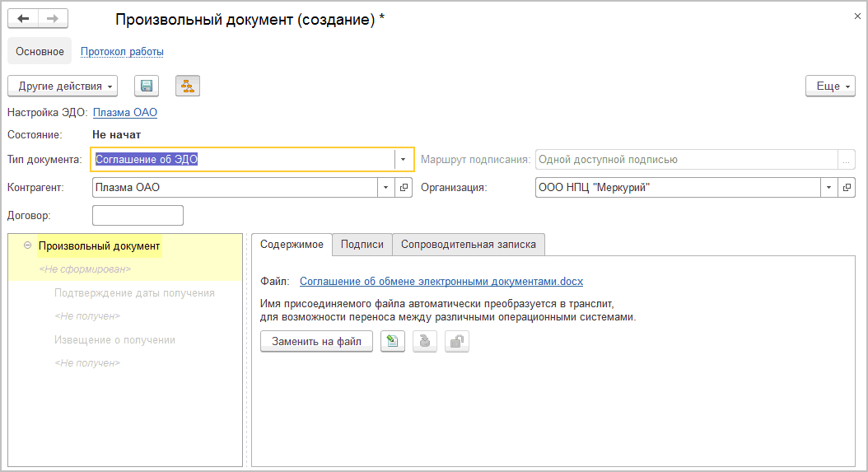Switch to the Подписи tab

pos(362,244)
